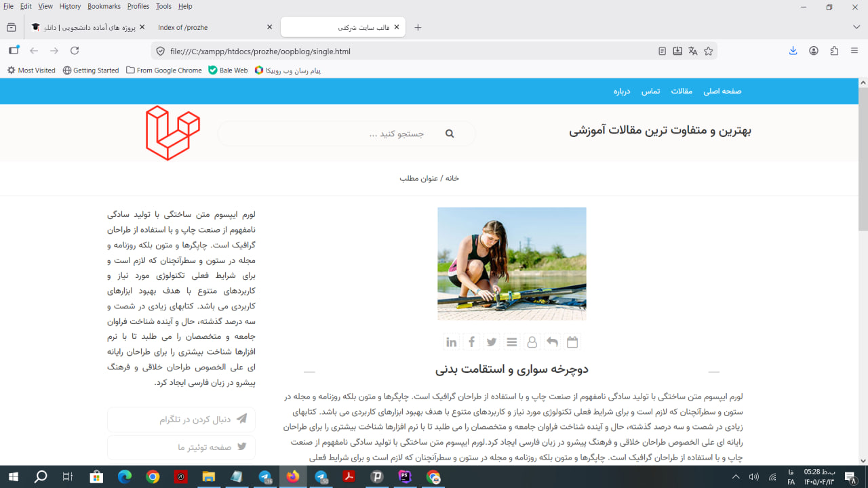
Task: Open the Help menu
Action: point(185,6)
